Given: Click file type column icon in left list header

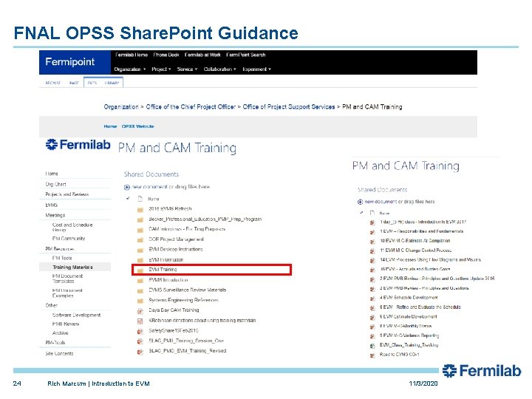Looking at the screenshot, I should (140, 199).
